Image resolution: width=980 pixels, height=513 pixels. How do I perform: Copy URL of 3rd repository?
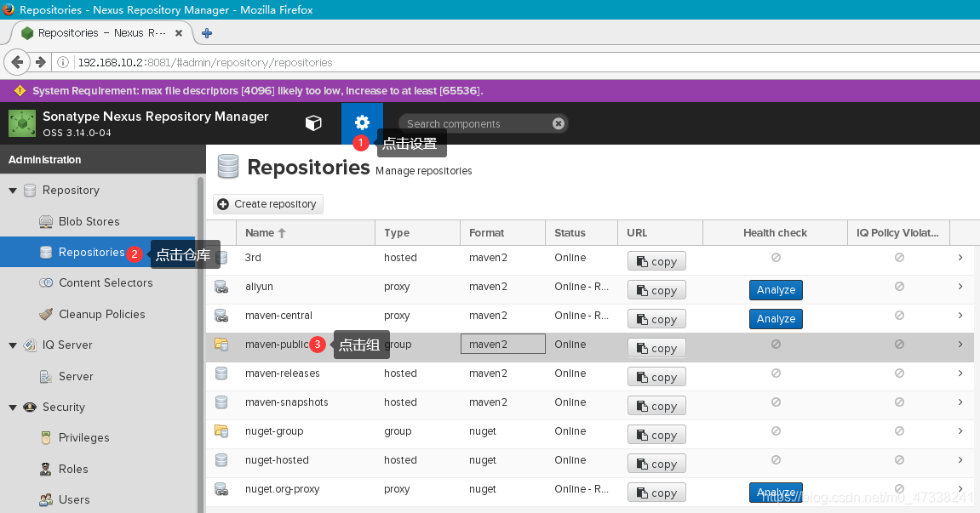[656, 261]
